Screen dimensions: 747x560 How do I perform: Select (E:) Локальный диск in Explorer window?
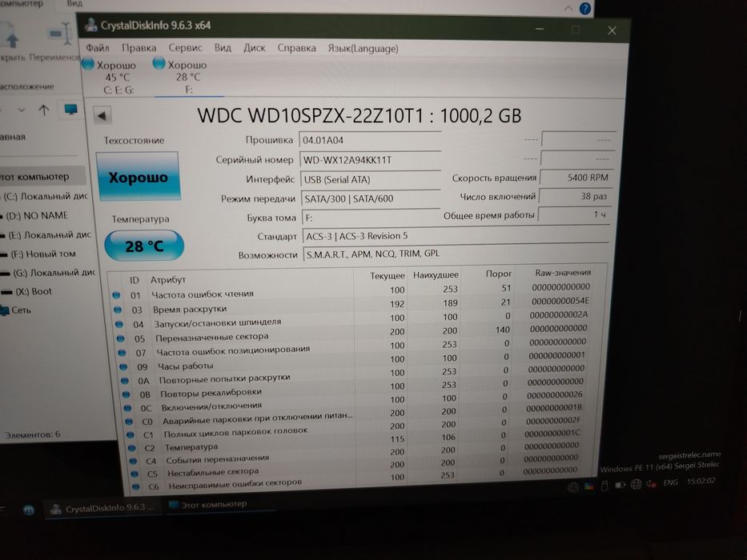pyautogui.click(x=50, y=234)
